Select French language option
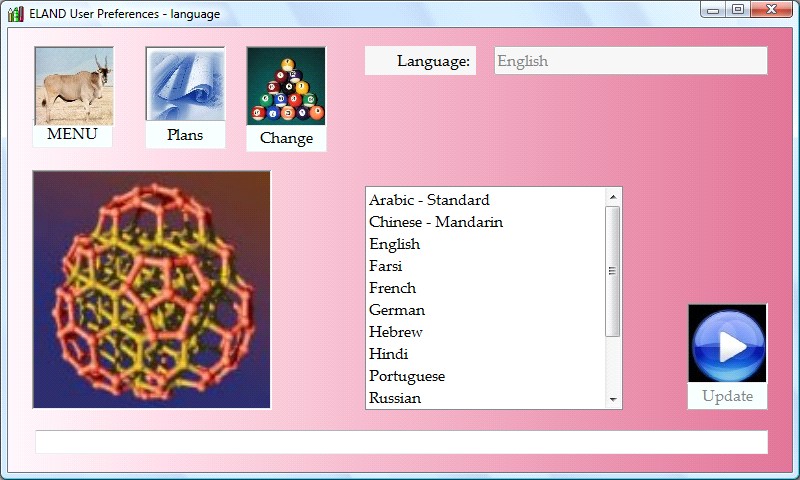 pos(392,288)
